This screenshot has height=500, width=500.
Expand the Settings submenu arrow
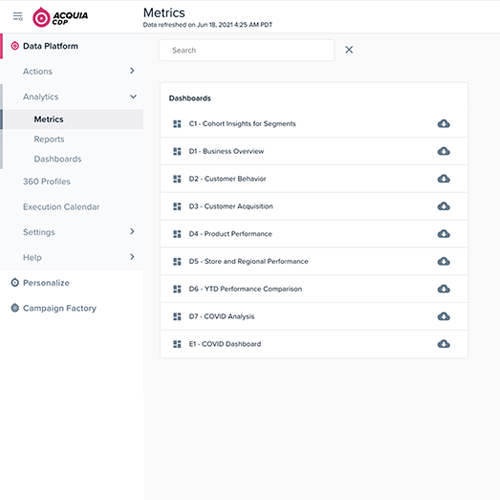point(132,231)
